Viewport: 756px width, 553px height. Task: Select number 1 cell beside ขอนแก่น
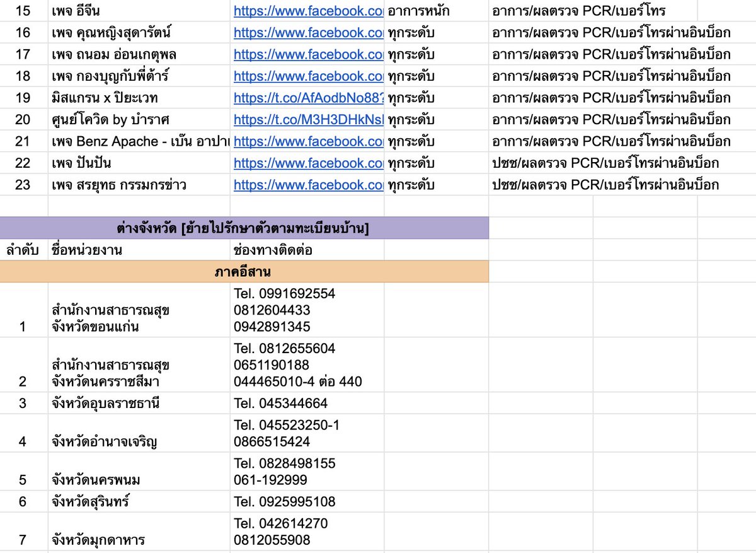point(24,310)
